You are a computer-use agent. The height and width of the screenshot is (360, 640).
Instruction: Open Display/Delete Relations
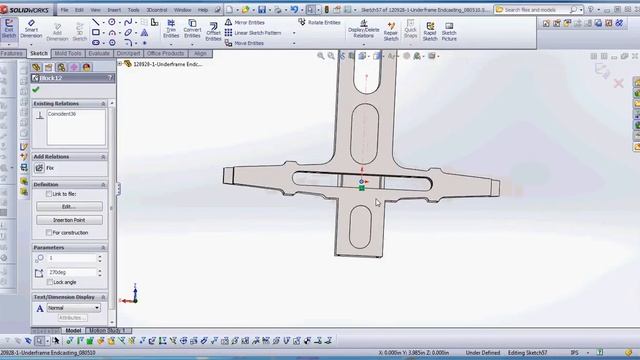coord(363,29)
